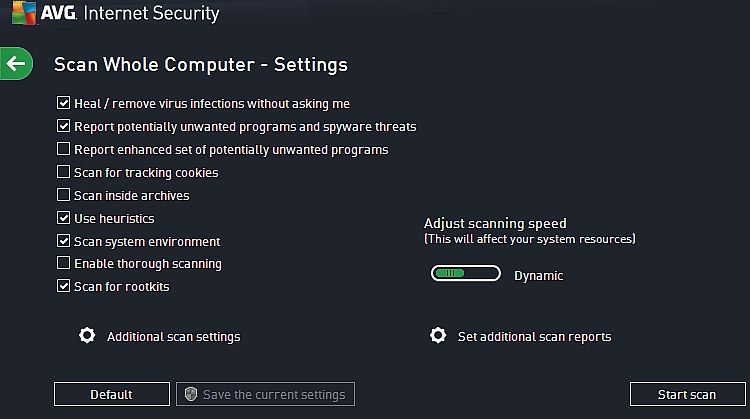
Task: Open the Additional scan settings gear icon
Action: click(87, 335)
